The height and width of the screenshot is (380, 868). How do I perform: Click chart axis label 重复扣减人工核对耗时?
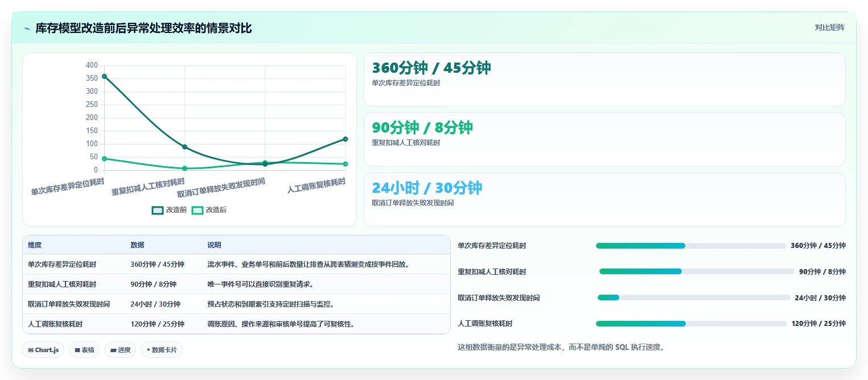[x=148, y=187]
